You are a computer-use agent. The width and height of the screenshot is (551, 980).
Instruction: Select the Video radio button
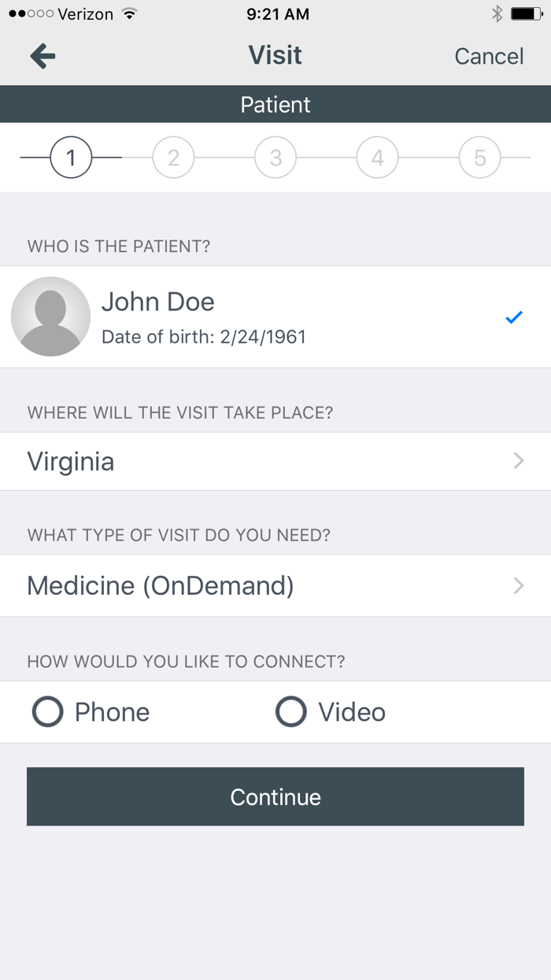click(291, 712)
